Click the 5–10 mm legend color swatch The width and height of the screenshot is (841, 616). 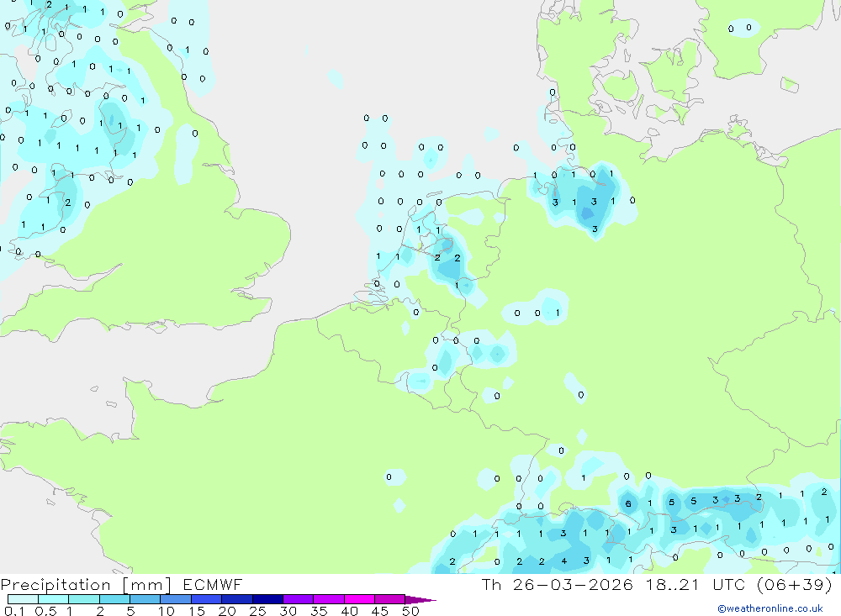coord(145,599)
